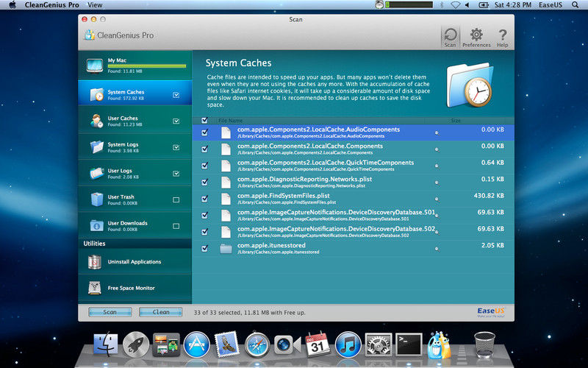Open the Trash in the Dock
The width and height of the screenshot is (588, 368).
pyautogui.click(x=484, y=344)
